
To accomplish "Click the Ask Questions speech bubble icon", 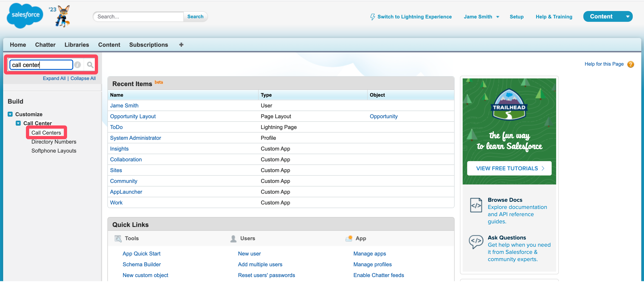I will point(476,242).
